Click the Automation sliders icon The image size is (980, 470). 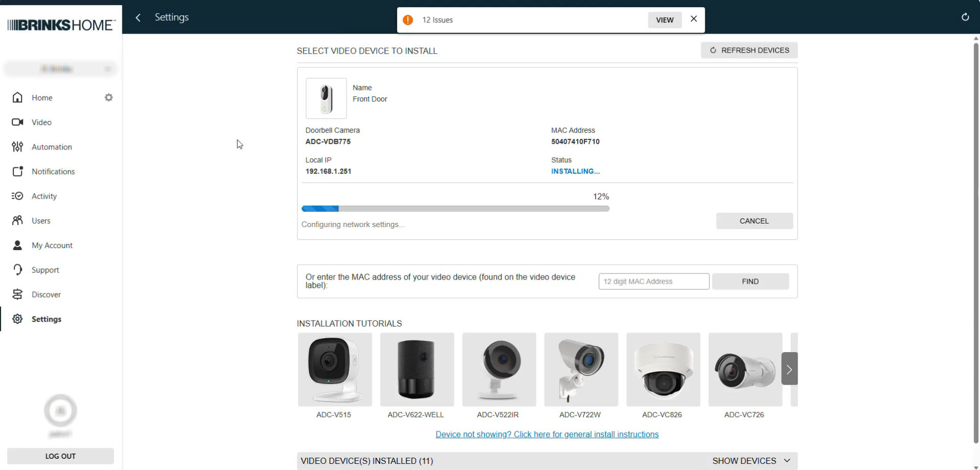[17, 147]
